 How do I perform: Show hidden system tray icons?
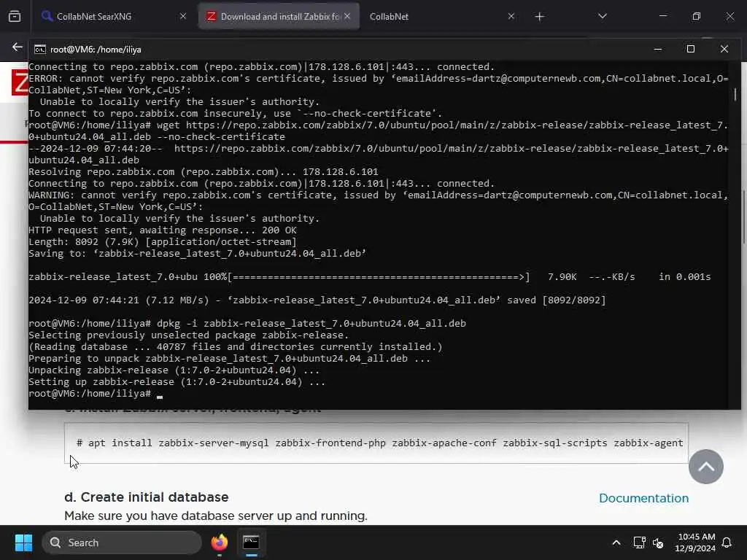616,542
